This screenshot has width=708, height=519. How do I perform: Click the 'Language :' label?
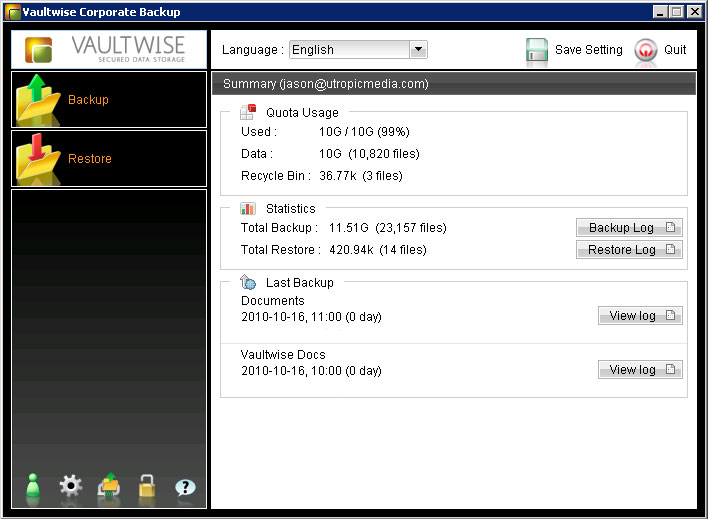coord(252,50)
